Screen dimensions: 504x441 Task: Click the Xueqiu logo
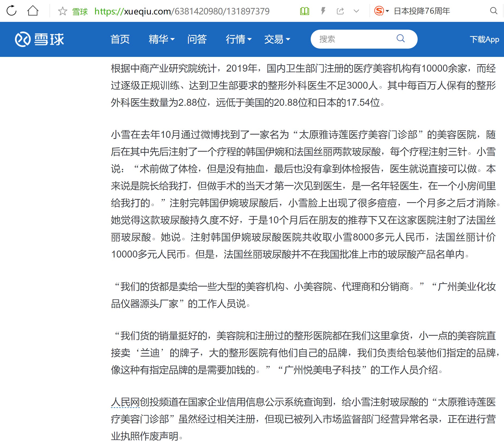click(x=39, y=39)
